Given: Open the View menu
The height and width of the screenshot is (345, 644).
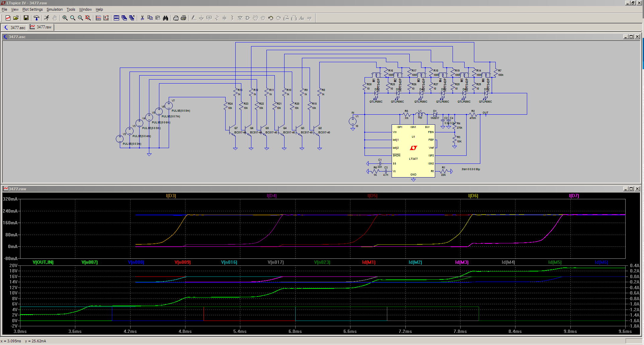Looking at the screenshot, I should (x=15, y=9).
